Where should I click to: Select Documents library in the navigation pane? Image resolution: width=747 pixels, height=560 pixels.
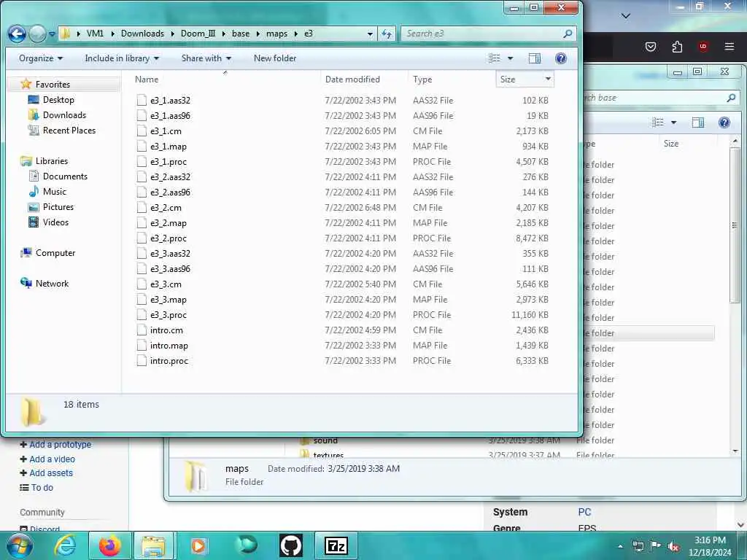point(65,176)
